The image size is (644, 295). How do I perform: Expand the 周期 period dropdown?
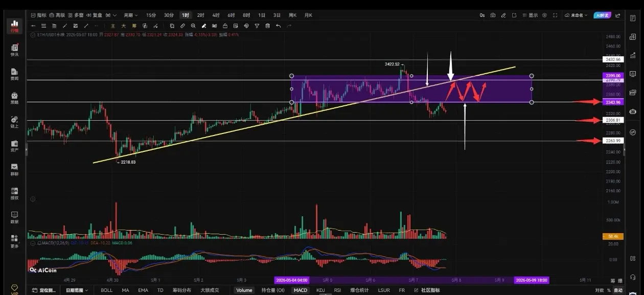[x=130, y=15]
